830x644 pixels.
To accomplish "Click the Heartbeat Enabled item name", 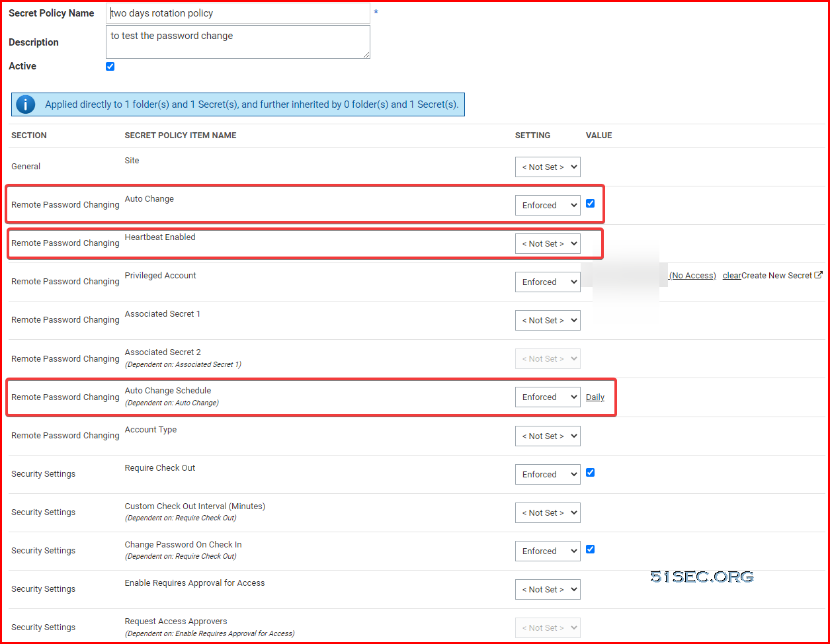I will [160, 237].
